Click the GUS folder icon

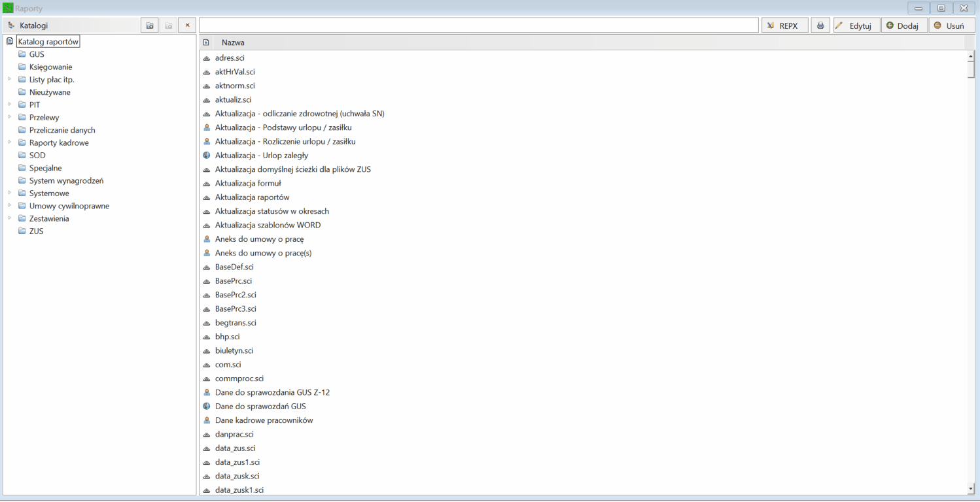pyautogui.click(x=22, y=54)
